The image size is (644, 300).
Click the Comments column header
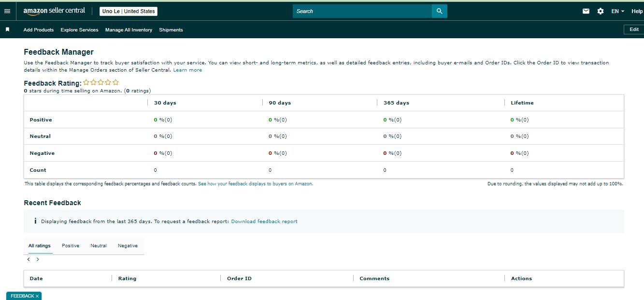tap(374, 278)
